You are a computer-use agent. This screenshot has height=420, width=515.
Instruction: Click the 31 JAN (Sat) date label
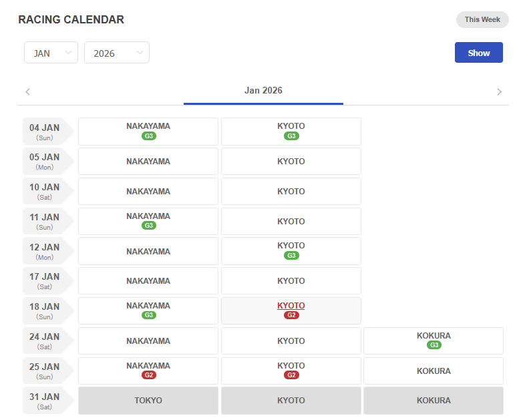click(48, 401)
